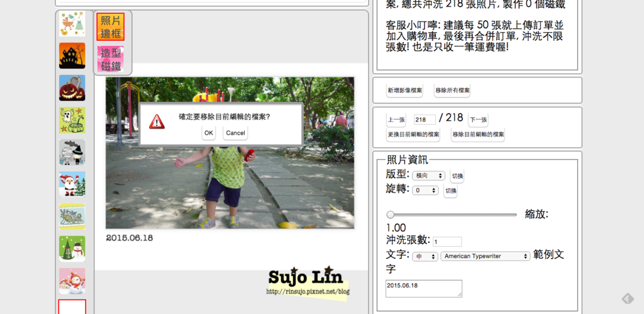
Task: Pick the pink snowman frame
Action: point(72,281)
